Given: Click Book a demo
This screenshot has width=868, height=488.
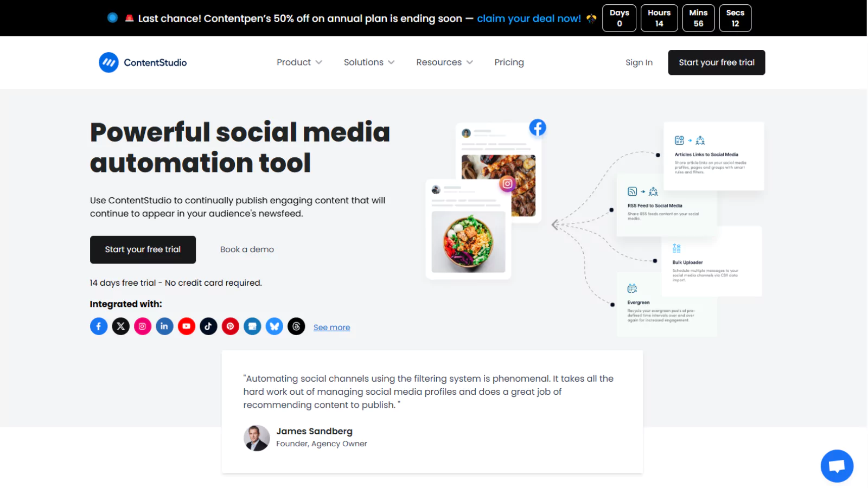Looking at the screenshot, I should [247, 249].
